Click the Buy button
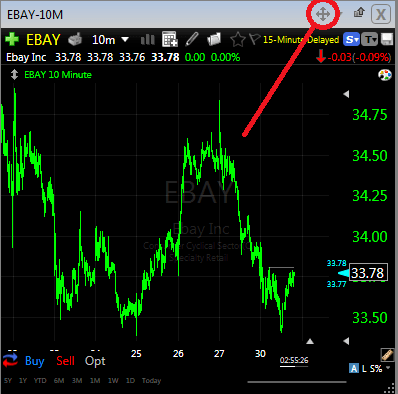 (35, 361)
